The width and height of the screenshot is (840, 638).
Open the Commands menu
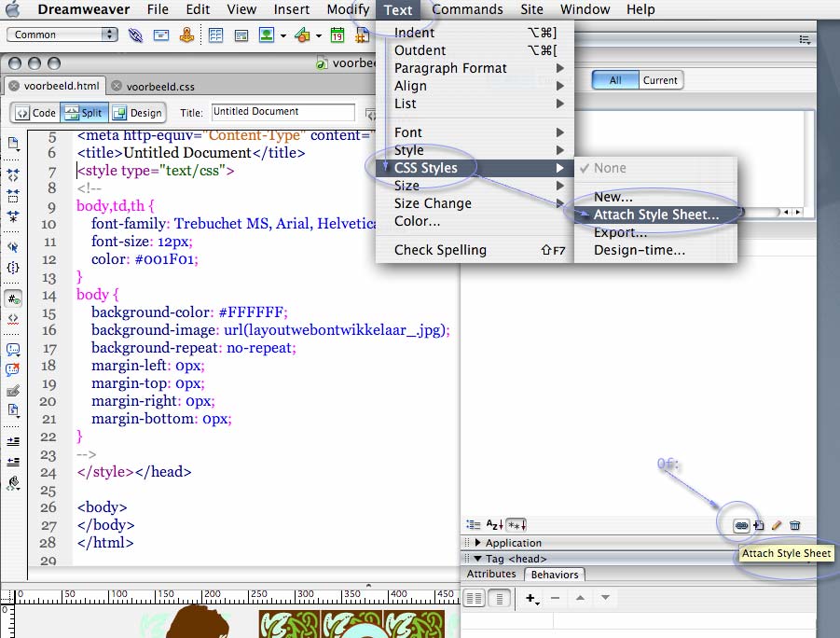pyautogui.click(x=467, y=9)
